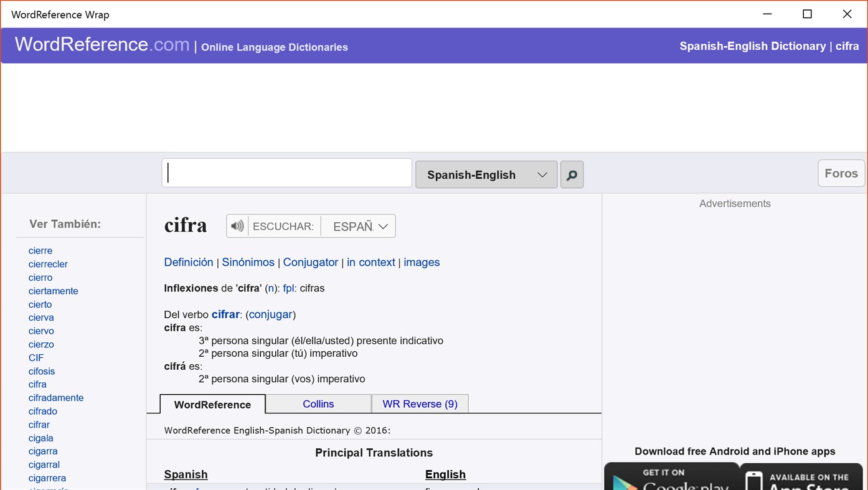868x490 pixels.
Task: Click the English column header
Action: pos(445,474)
